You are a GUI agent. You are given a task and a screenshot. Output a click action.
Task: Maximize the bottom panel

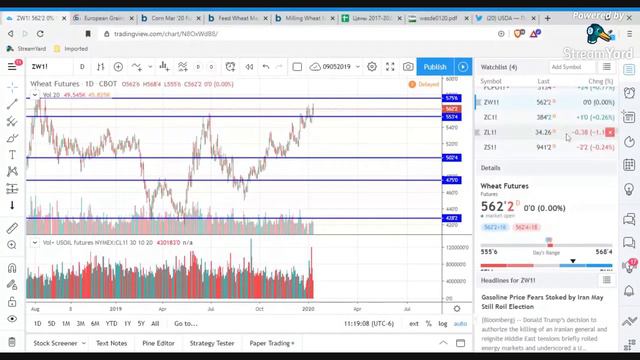click(x=460, y=343)
